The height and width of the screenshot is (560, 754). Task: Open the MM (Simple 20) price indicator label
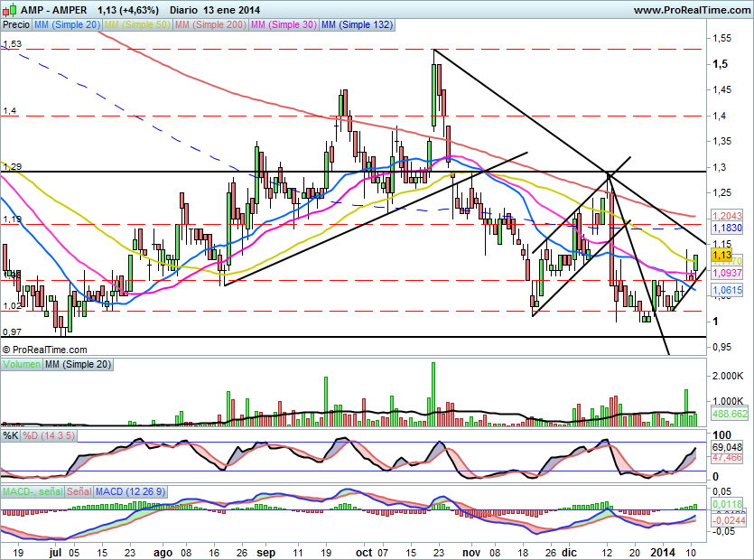click(x=67, y=24)
